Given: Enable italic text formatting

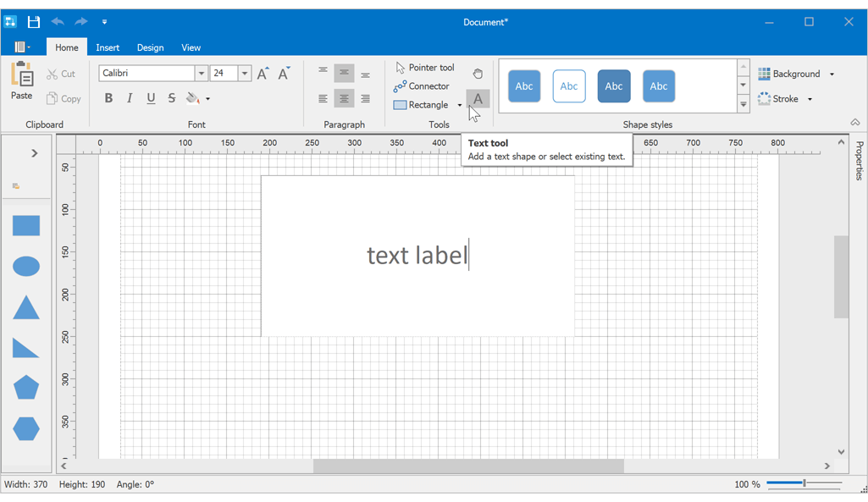Looking at the screenshot, I should [x=129, y=98].
